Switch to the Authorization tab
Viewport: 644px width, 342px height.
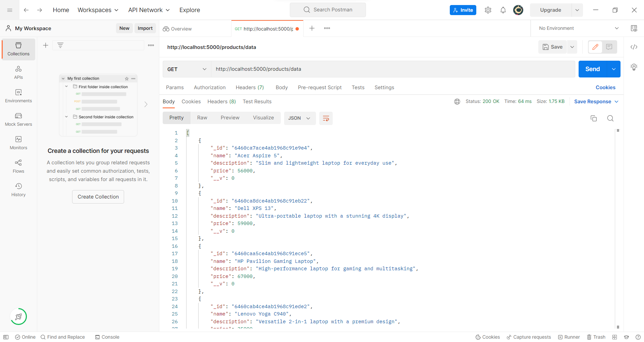(x=210, y=87)
